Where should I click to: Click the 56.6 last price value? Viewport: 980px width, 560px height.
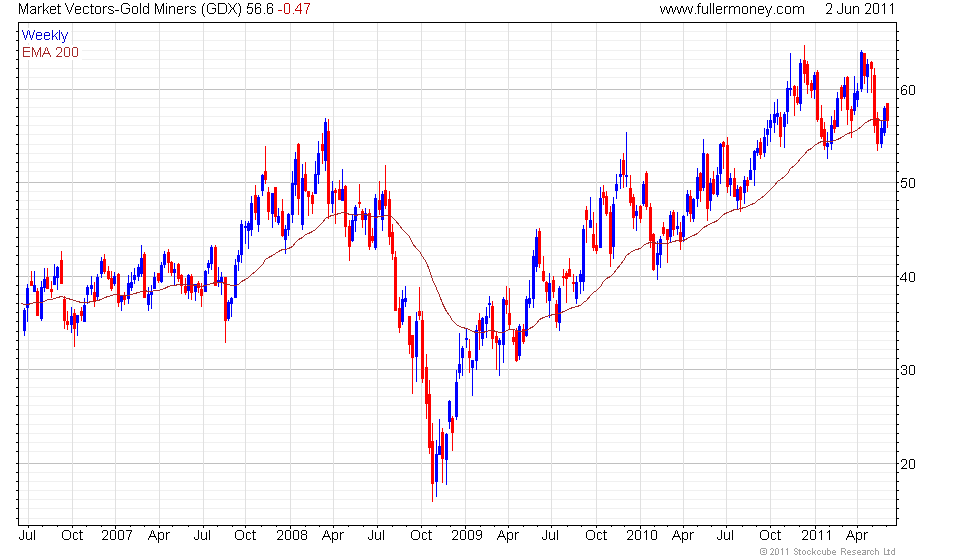pos(259,9)
